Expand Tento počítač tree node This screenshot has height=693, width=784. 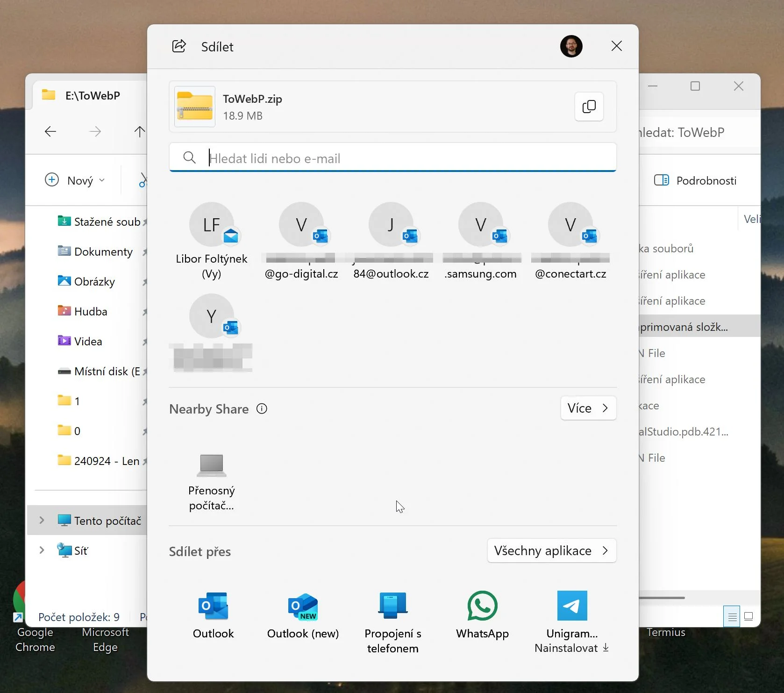(x=42, y=520)
